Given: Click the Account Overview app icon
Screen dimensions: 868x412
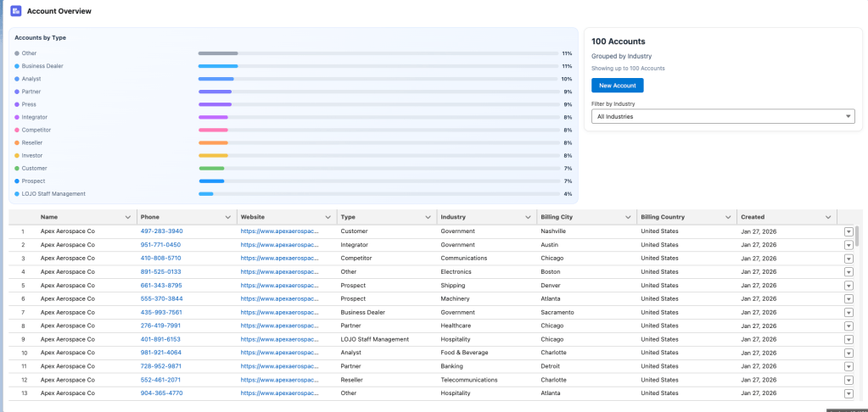Looking at the screenshot, I should [16, 11].
